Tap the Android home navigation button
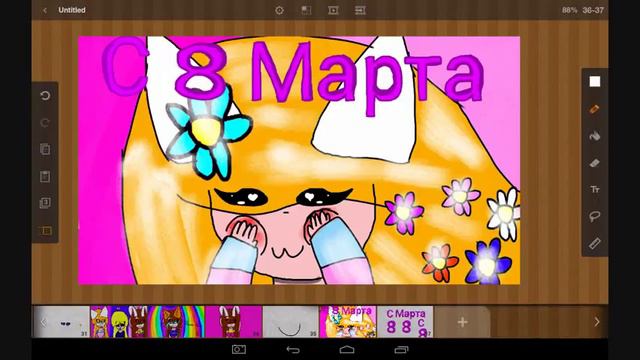This screenshot has height=360, width=640. coord(347,349)
